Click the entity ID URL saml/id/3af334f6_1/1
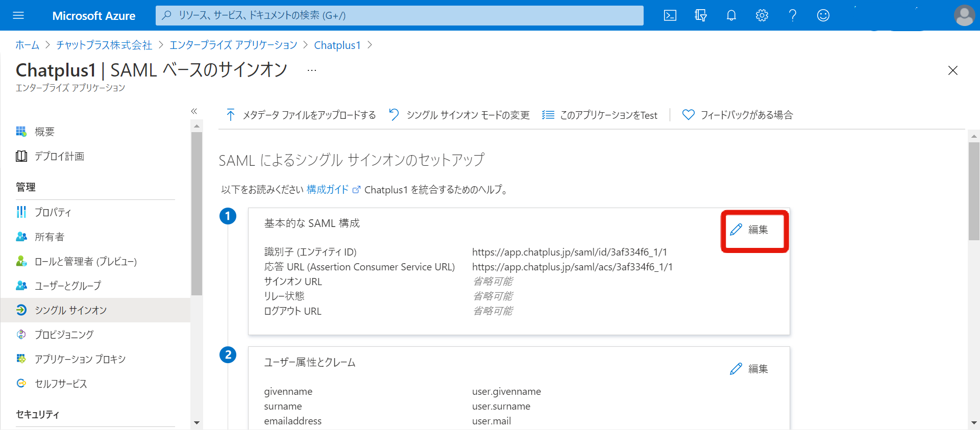 pyautogui.click(x=570, y=252)
